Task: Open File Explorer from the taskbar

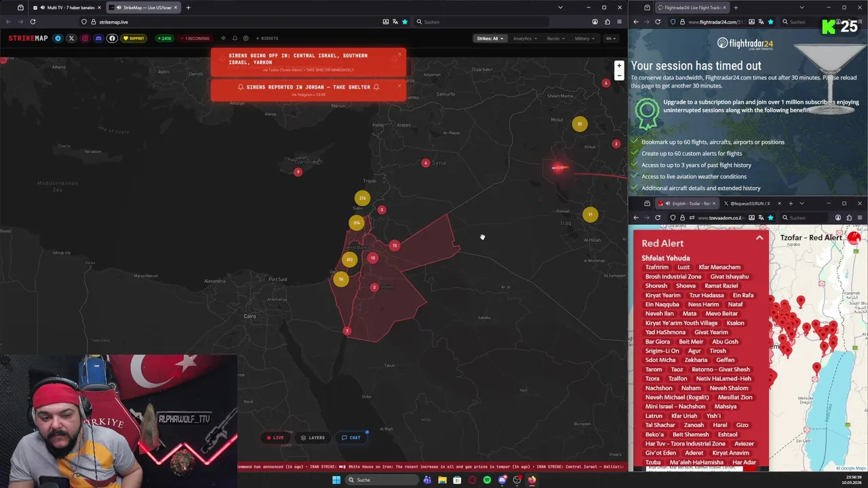Action: tap(442, 480)
